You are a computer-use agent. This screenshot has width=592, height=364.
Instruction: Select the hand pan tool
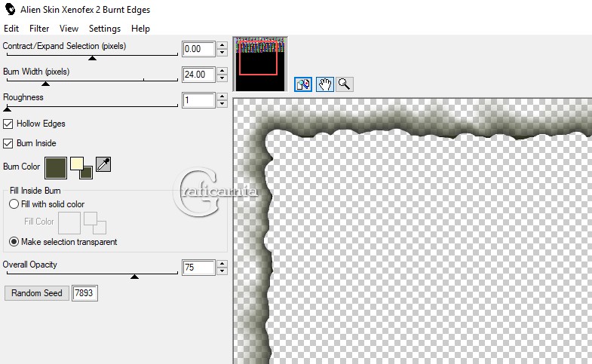coord(325,84)
